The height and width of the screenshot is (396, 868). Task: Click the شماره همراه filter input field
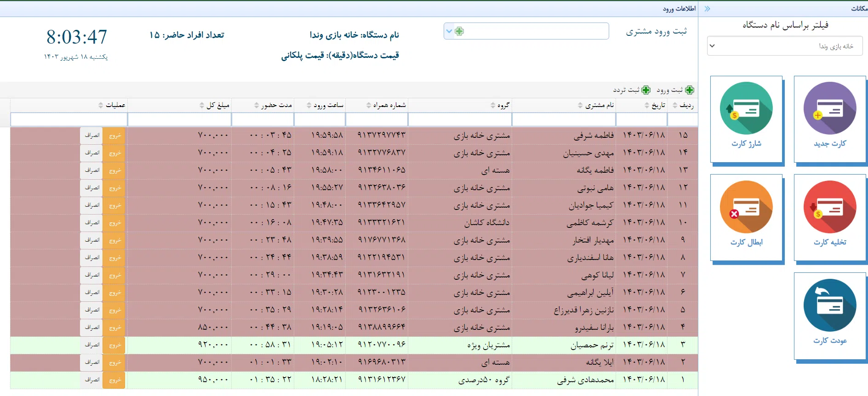pyautogui.click(x=377, y=119)
